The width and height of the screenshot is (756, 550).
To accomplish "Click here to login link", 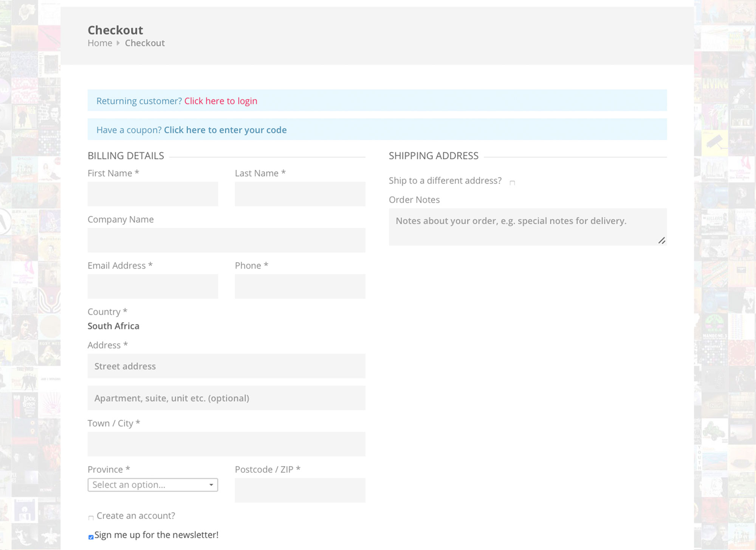I will (x=221, y=101).
